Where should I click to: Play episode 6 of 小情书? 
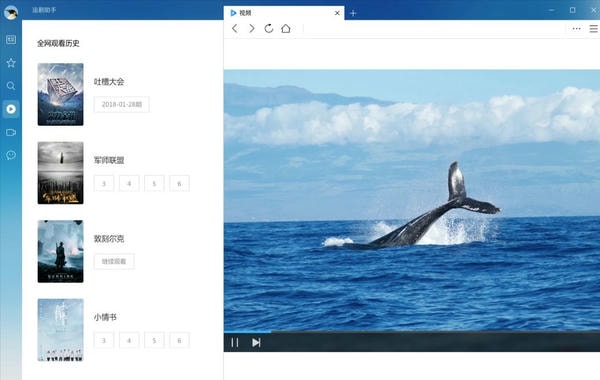[179, 340]
